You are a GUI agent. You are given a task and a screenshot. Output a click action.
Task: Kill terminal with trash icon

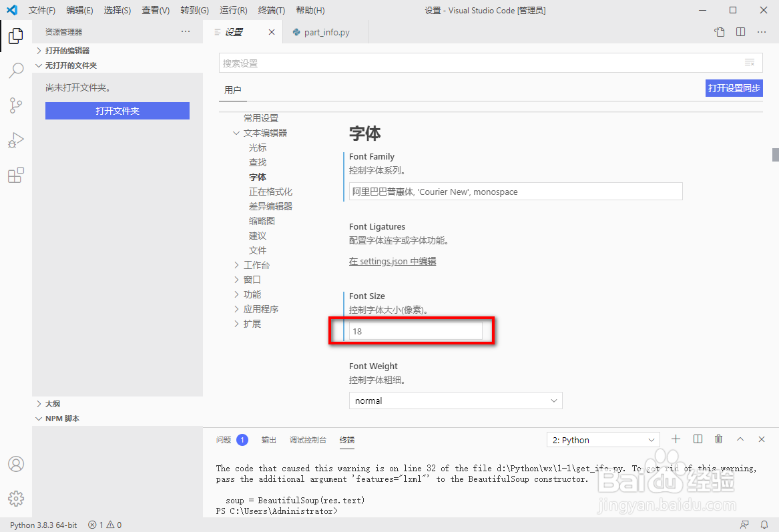click(718, 439)
